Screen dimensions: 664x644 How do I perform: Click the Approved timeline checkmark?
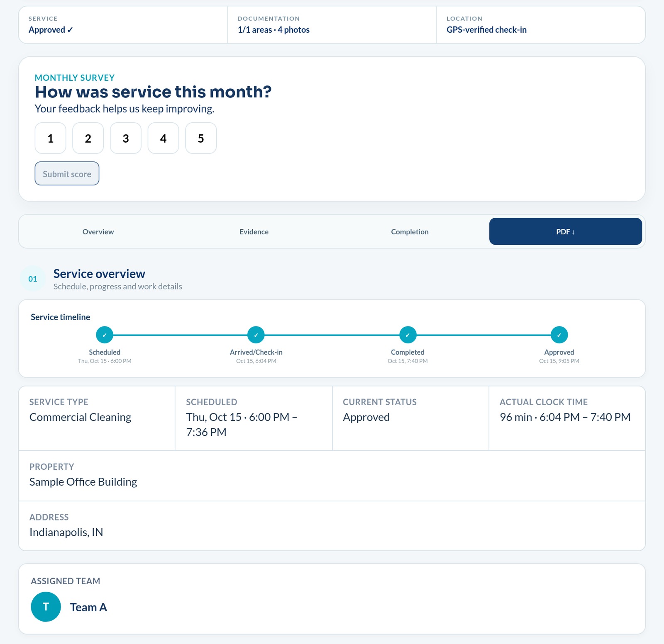tap(559, 335)
